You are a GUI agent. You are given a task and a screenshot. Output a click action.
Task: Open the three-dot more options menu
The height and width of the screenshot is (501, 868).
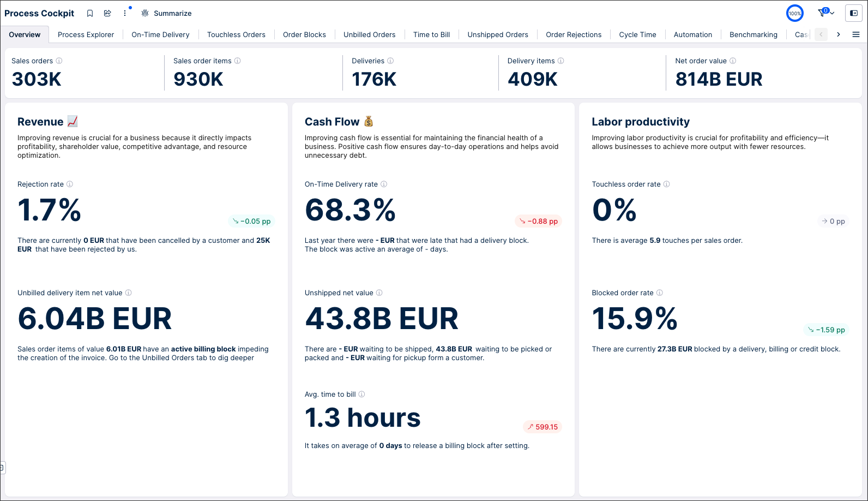(125, 13)
